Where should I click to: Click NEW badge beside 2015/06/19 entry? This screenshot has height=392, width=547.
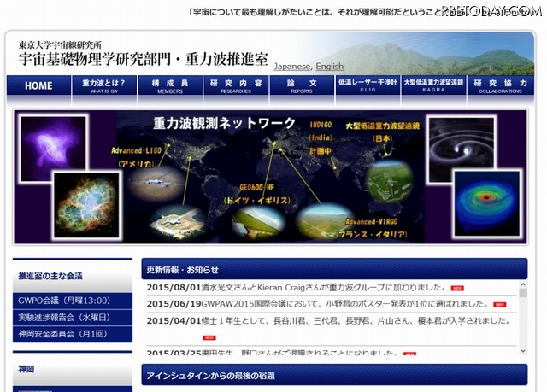499,305
